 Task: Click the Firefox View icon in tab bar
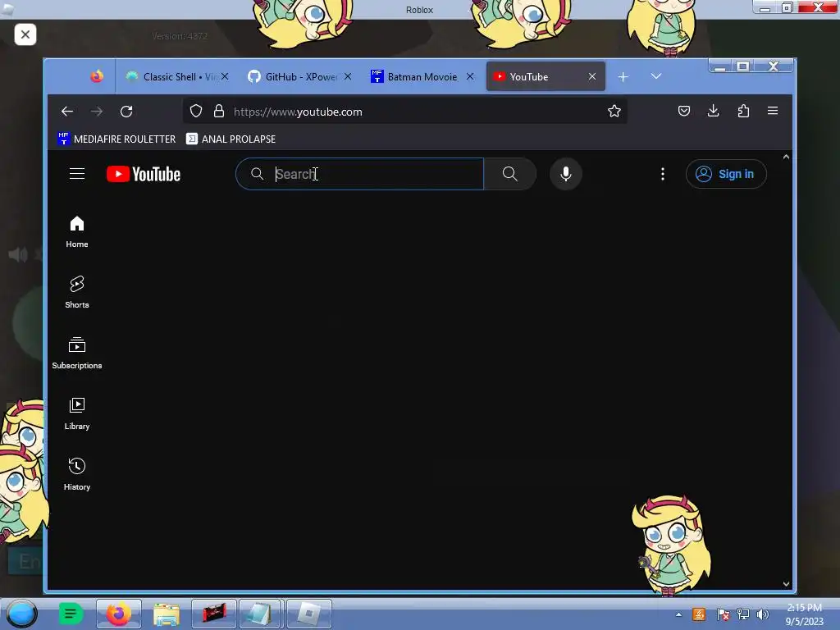97,76
